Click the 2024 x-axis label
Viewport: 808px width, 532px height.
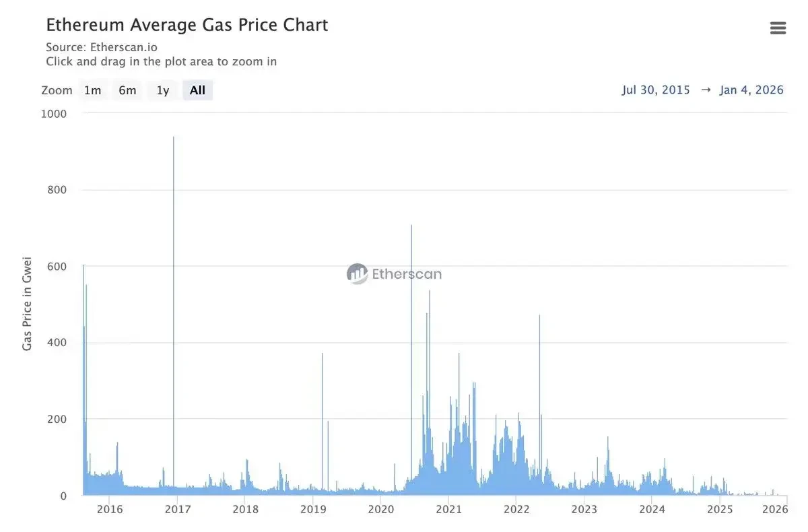click(652, 509)
